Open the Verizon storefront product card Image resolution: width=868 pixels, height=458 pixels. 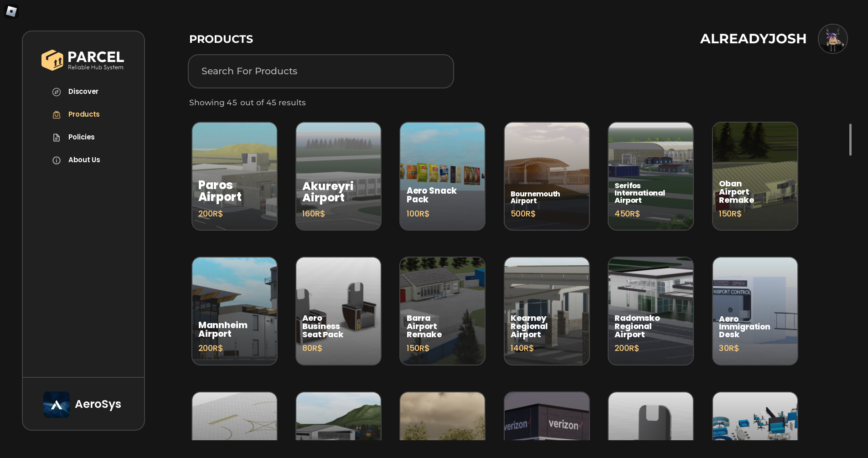coord(547,416)
